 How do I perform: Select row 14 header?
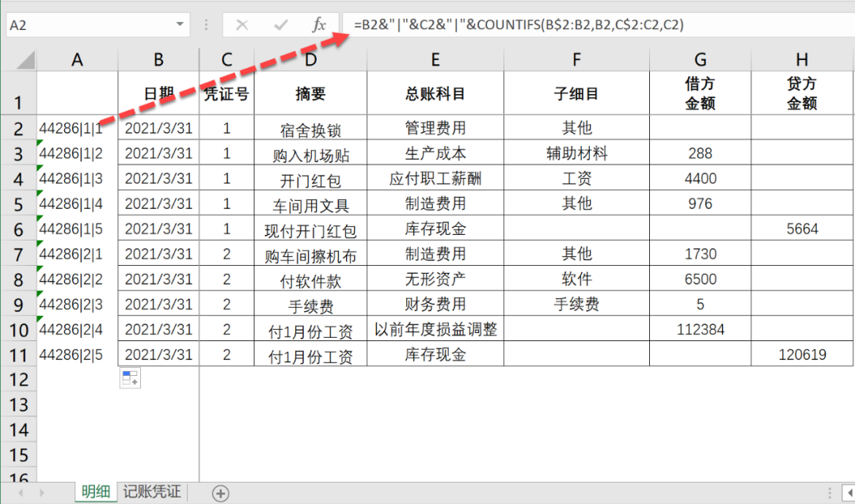tap(18, 430)
